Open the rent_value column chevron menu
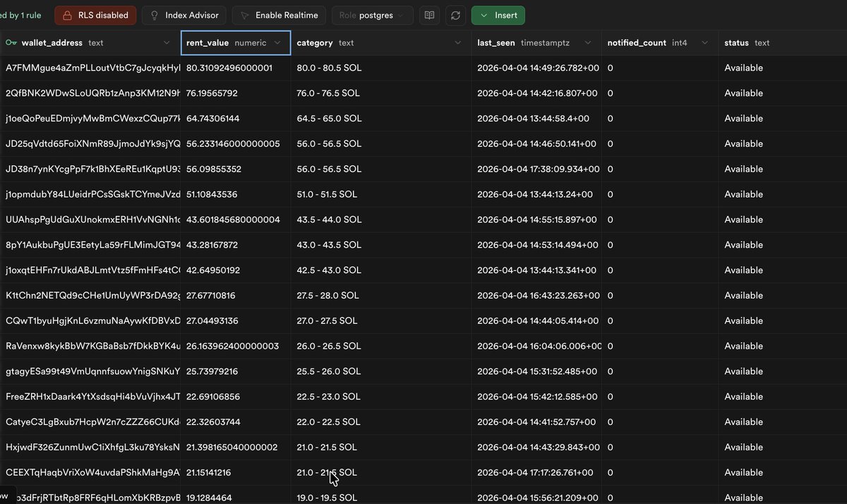Viewport: 847px width, 504px height. [x=277, y=43]
